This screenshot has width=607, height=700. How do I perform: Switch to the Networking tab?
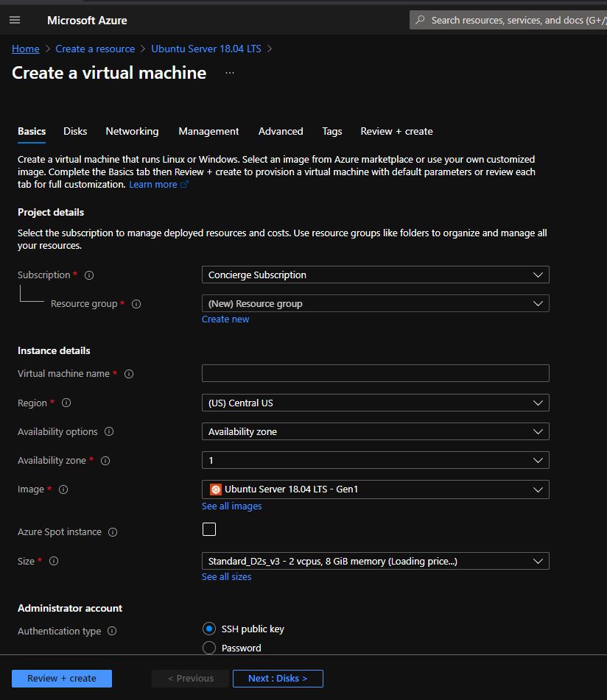(x=132, y=132)
